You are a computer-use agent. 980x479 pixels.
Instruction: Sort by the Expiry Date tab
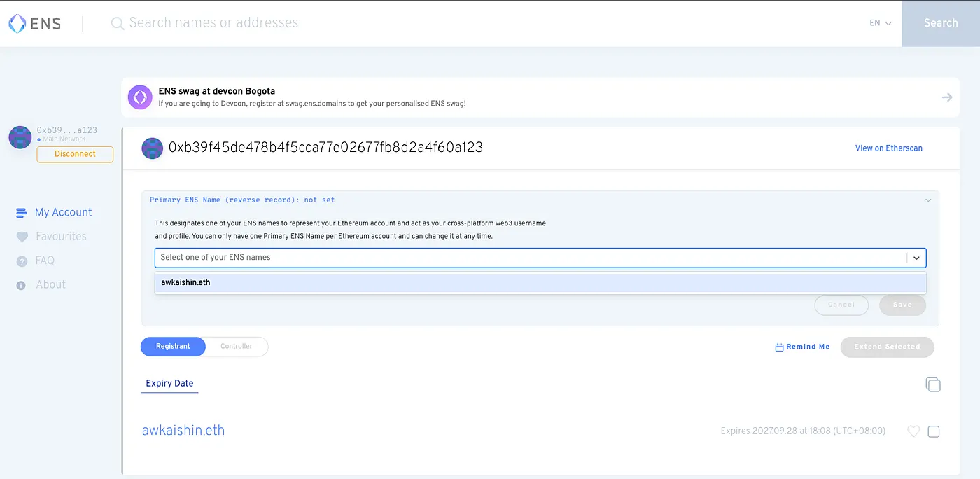pos(169,384)
